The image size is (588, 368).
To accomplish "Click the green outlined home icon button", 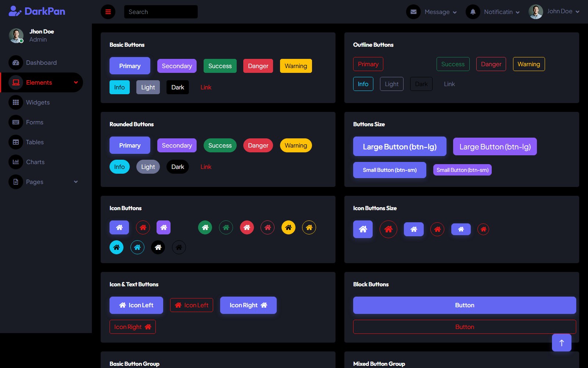I will 226,227.
